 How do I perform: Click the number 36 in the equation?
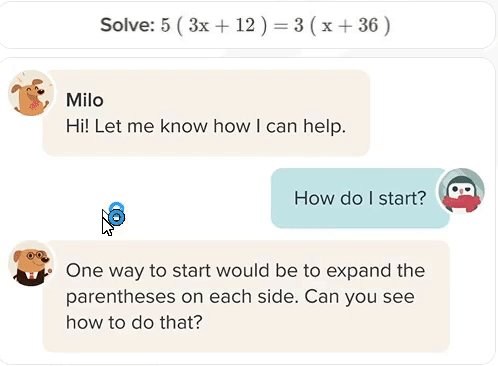[x=368, y=25]
